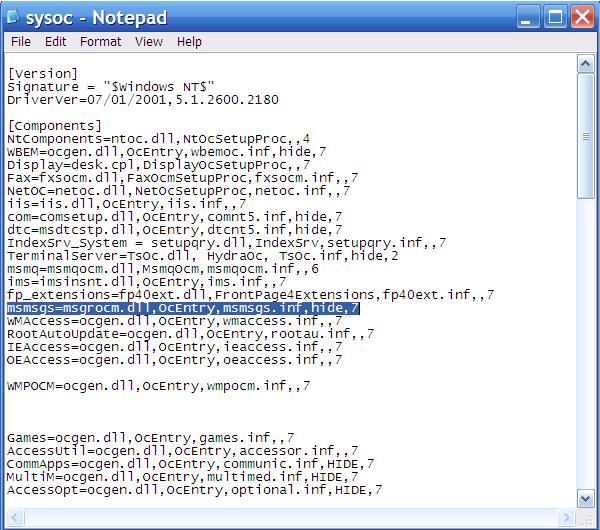Click the WMPOCM=ocgen.dll line

158,386
